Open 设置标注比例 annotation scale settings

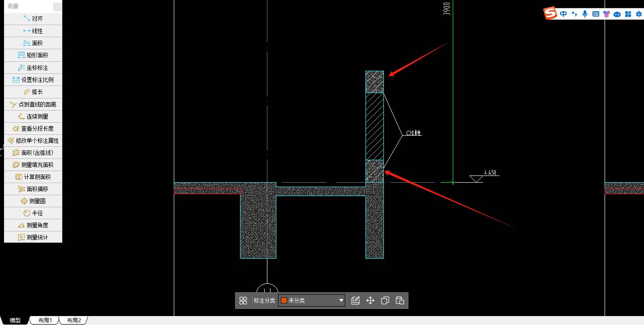pos(33,80)
